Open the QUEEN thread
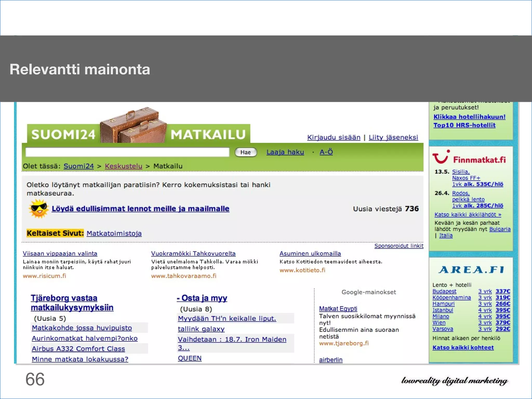This screenshot has height=399, width=532. (190, 358)
